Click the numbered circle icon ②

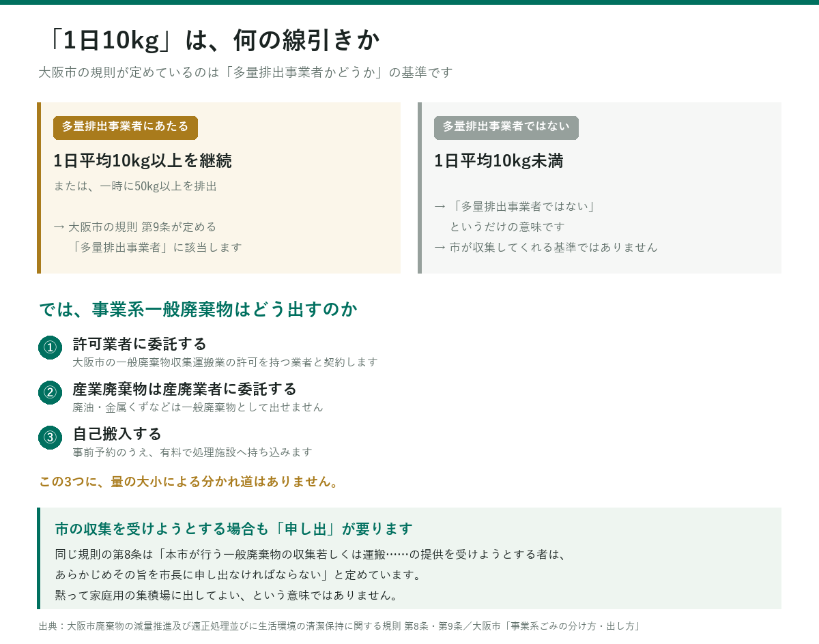click(50, 392)
